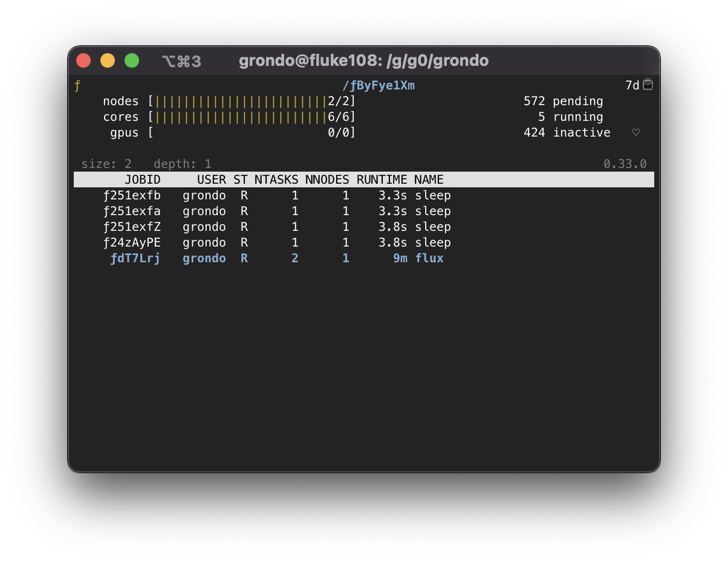Select job row ƒ251exfa
728x562 pixels.
click(x=364, y=212)
